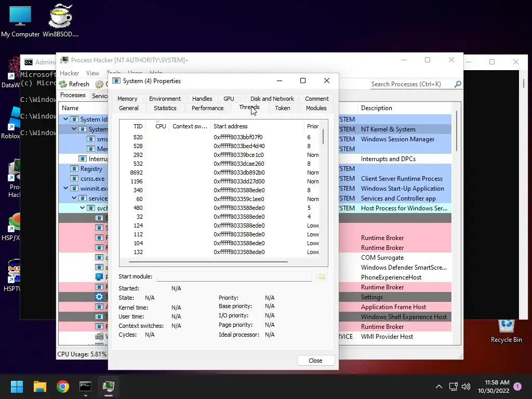Click the Close button in Properties dialog
Viewport: 532px width, 399px height.
click(315, 361)
